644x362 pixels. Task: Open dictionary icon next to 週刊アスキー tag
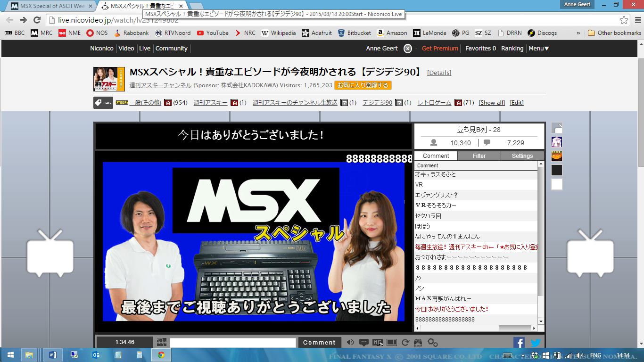tap(234, 103)
